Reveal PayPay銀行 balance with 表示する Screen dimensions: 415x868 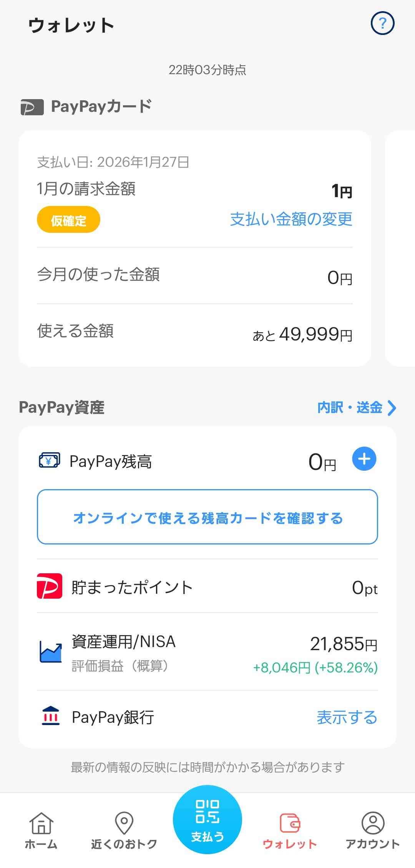click(x=347, y=717)
